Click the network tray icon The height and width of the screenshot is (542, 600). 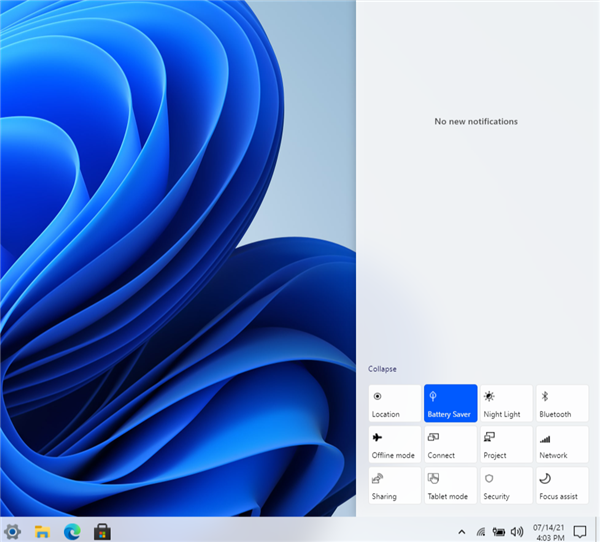[x=481, y=532]
